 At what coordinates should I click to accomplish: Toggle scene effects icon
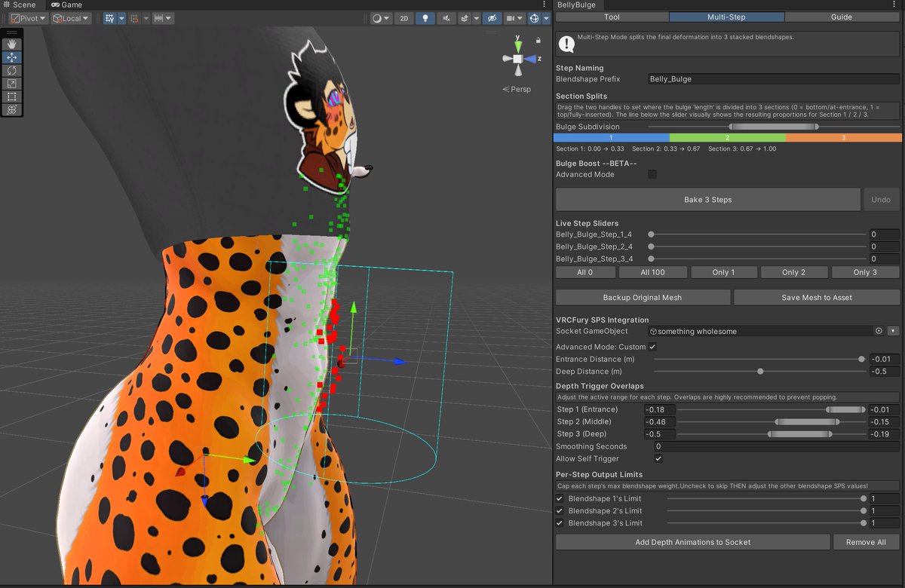(465, 18)
